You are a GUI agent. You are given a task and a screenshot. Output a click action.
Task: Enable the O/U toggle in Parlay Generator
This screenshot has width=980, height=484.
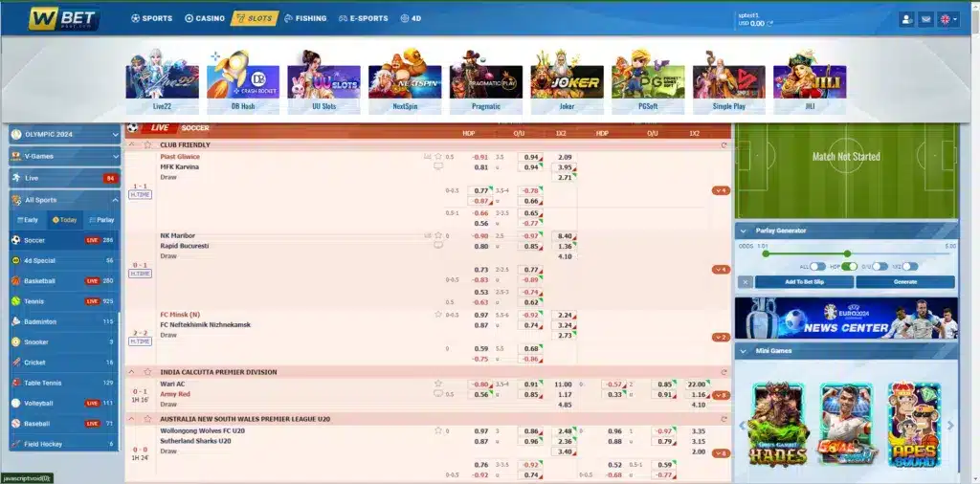pyautogui.click(x=878, y=267)
